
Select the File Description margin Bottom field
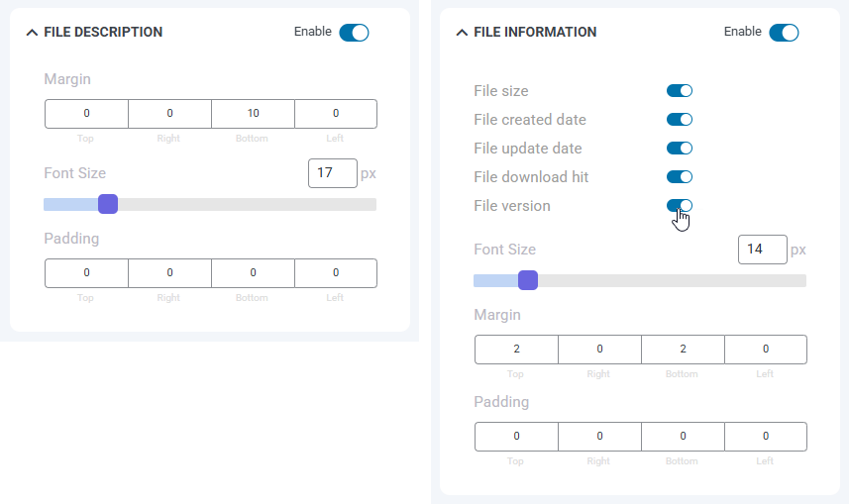click(253, 114)
